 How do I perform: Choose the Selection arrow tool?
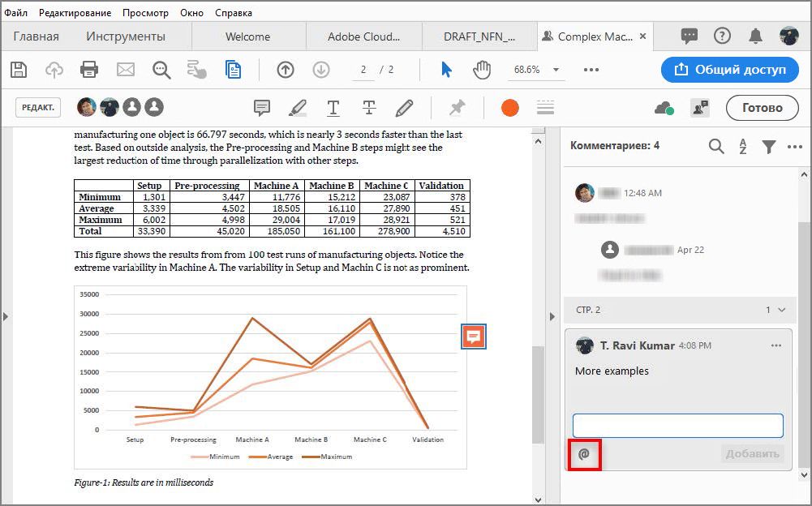pos(446,70)
